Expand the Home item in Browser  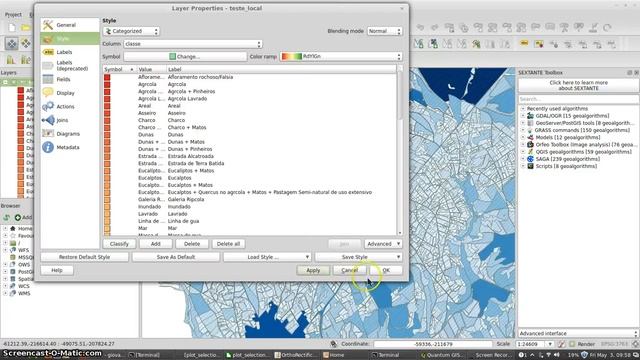point(6,229)
